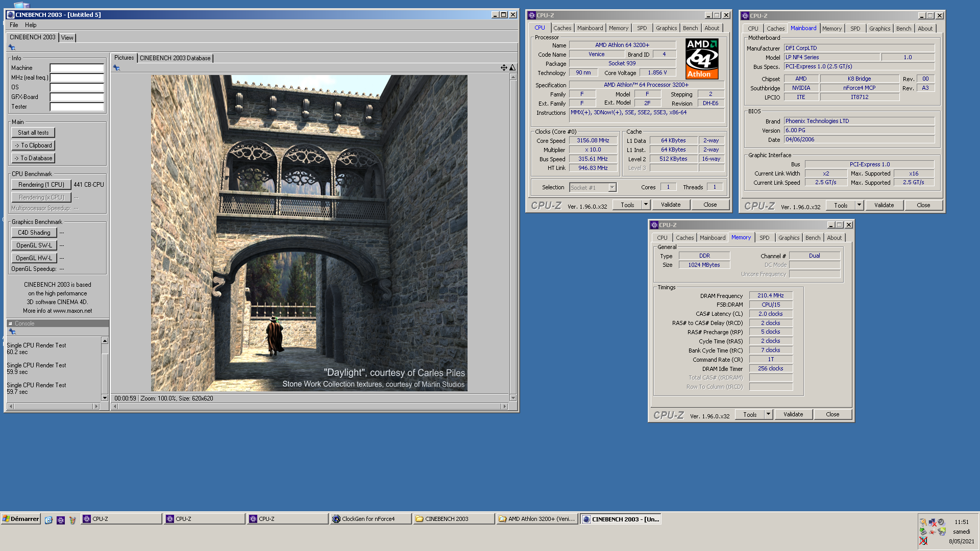Click the pin icon under the Pictures tab

pyautogui.click(x=116, y=68)
